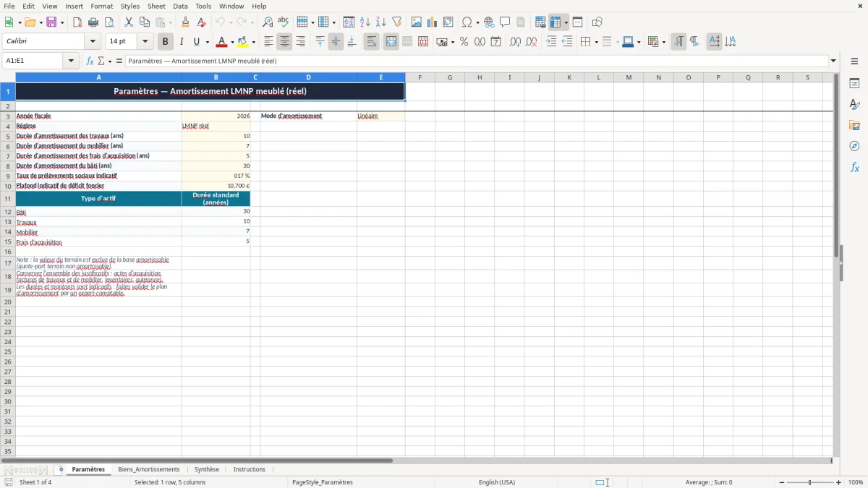Viewport: 868px width, 488px height.
Task: Run the spelling check
Action: [284, 22]
